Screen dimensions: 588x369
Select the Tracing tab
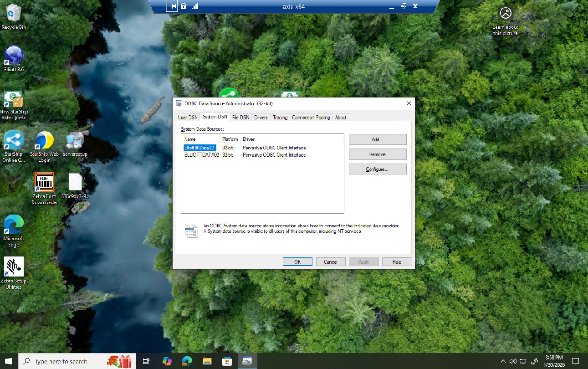280,118
